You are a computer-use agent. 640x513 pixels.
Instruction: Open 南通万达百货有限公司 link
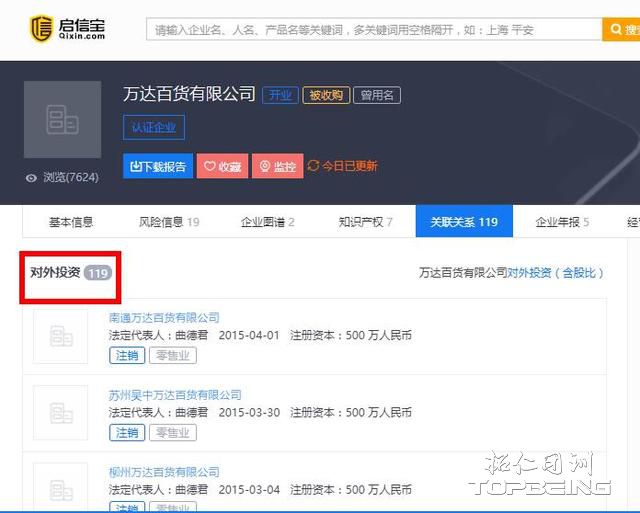[x=164, y=318]
